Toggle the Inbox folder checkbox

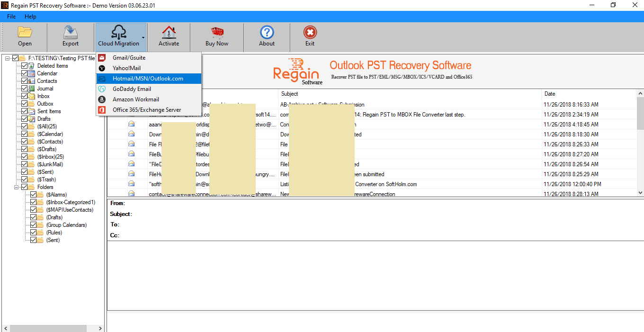point(25,96)
